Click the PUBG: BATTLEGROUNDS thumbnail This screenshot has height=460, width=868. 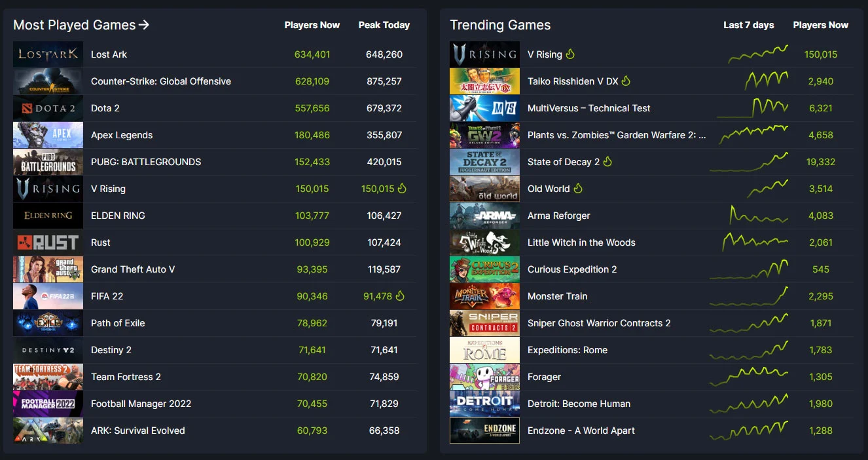48,162
